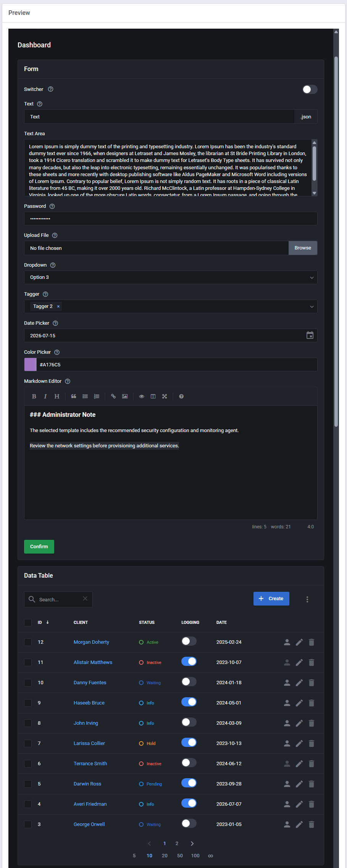The image size is (347, 868).
Task: Delete row for Alistair Matthews
Action: coord(311,662)
